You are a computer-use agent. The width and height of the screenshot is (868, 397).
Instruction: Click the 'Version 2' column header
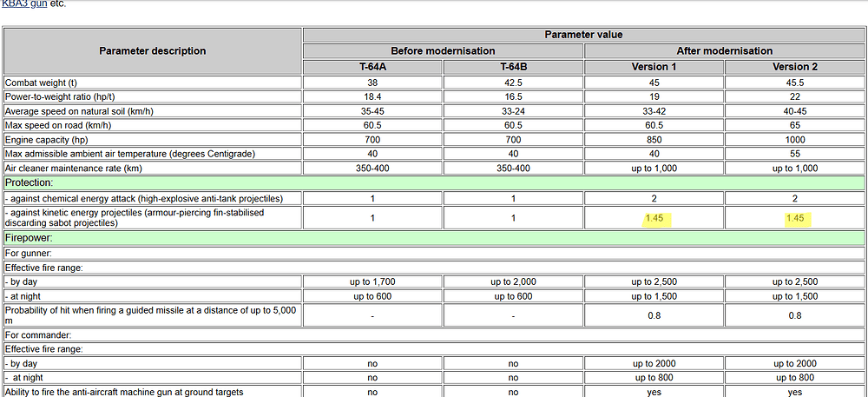tap(795, 67)
